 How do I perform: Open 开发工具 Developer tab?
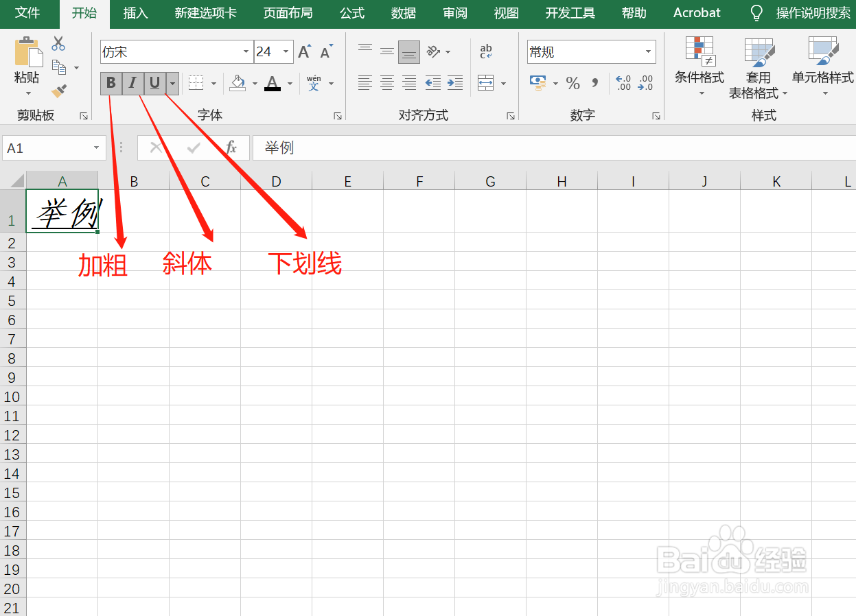pos(570,13)
